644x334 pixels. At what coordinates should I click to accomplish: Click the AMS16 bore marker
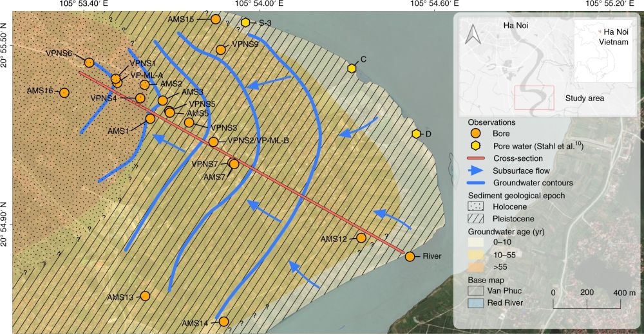click(x=64, y=93)
